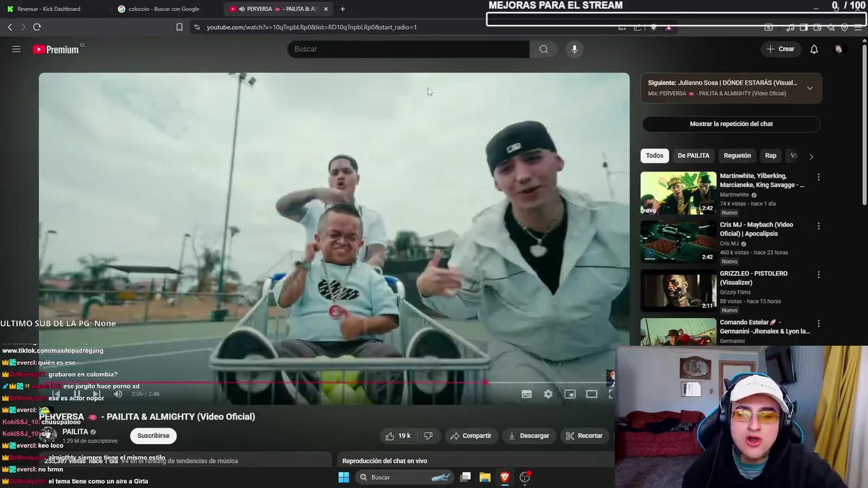Open the Crear menu
Viewport: 868px width, 488px height.
point(781,49)
